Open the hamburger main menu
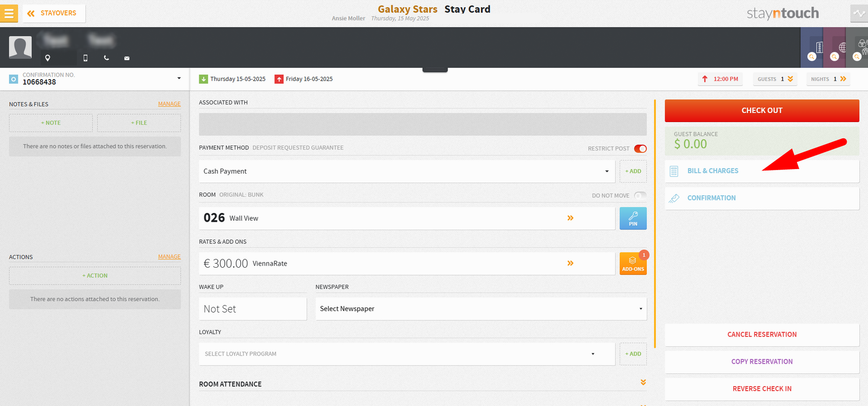868x406 pixels. pyautogui.click(x=9, y=13)
